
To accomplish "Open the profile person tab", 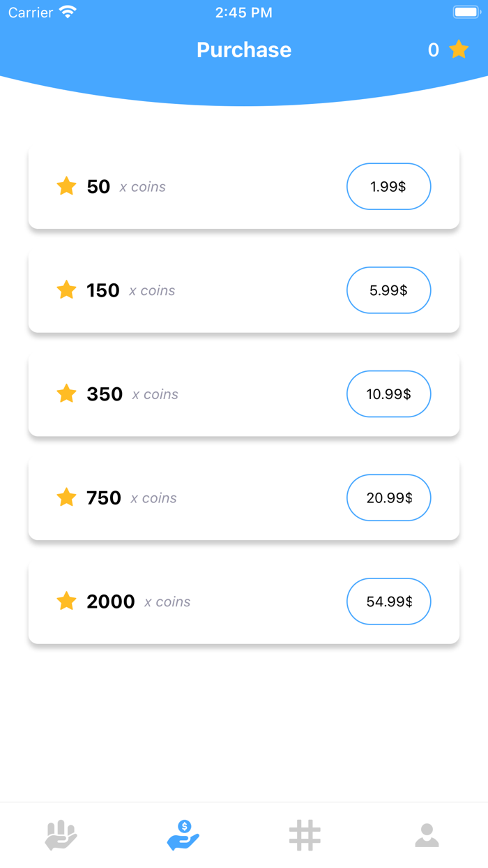I will (x=427, y=835).
